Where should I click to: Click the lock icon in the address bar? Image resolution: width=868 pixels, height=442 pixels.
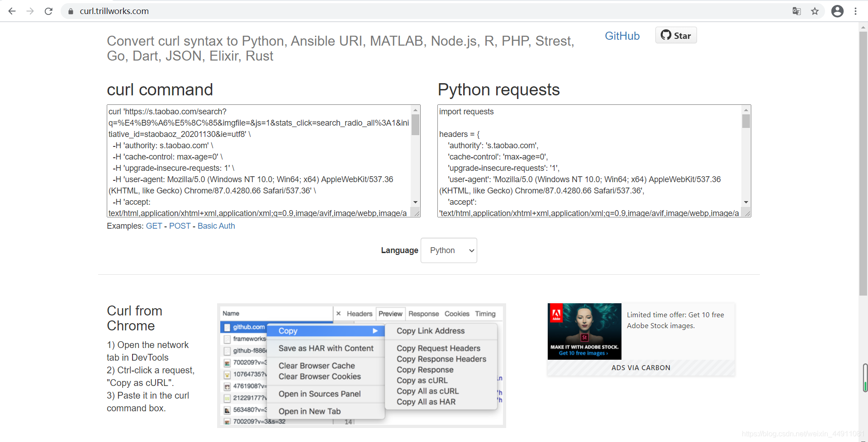[x=71, y=11]
